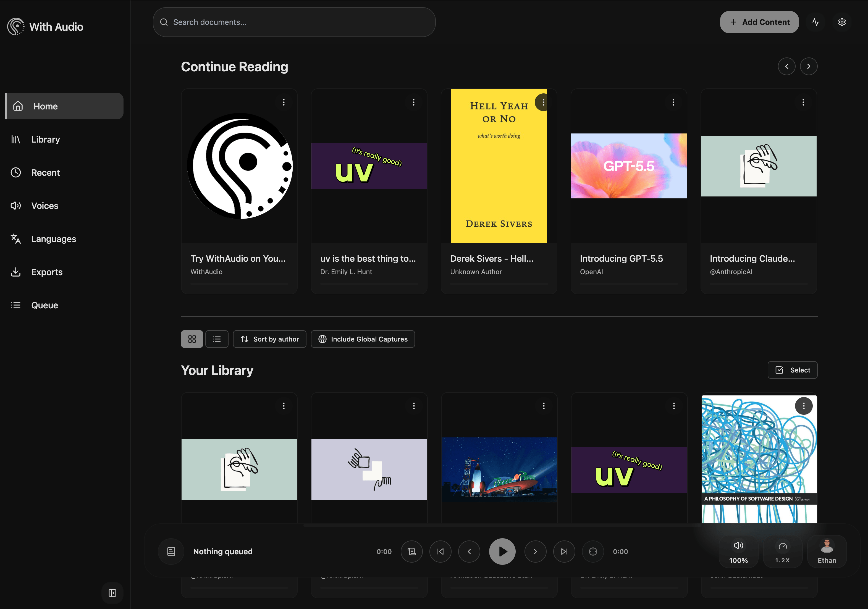Click author '@AnthropicAI' in Continue Reading
868x609 pixels.
pyautogui.click(x=731, y=272)
